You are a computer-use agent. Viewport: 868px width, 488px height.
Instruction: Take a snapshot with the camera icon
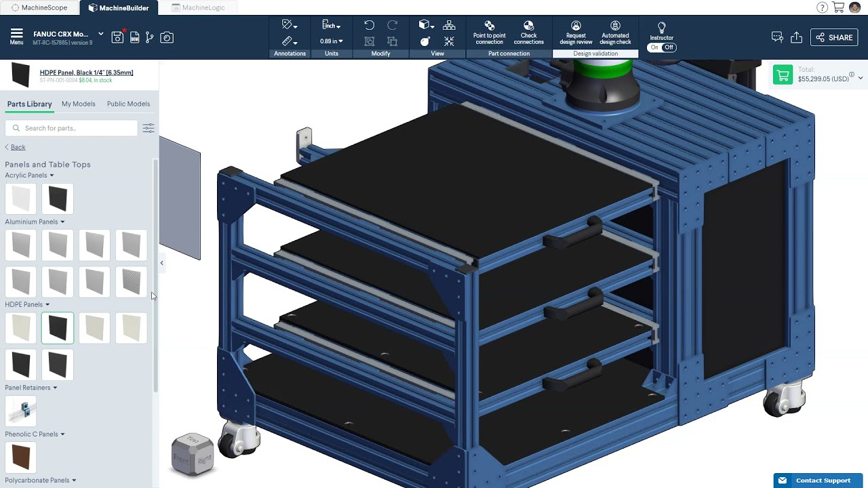[x=167, y=37]
